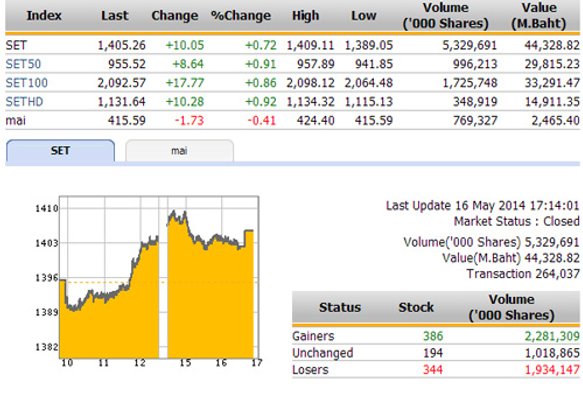The height and width of the screenshot is (420, 583).
Task: Select mai high value 424.40
Action: pyautogui.click(x=316, y=120)
